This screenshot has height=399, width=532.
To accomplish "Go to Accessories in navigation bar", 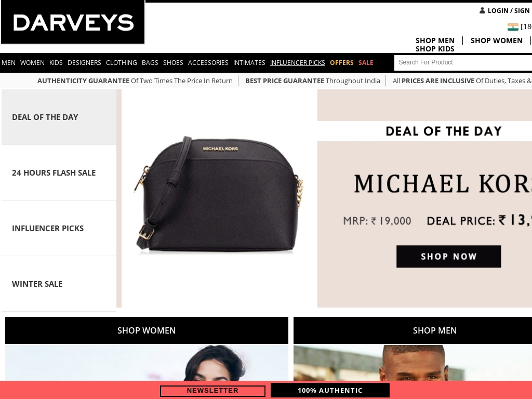I will (208, 63).
